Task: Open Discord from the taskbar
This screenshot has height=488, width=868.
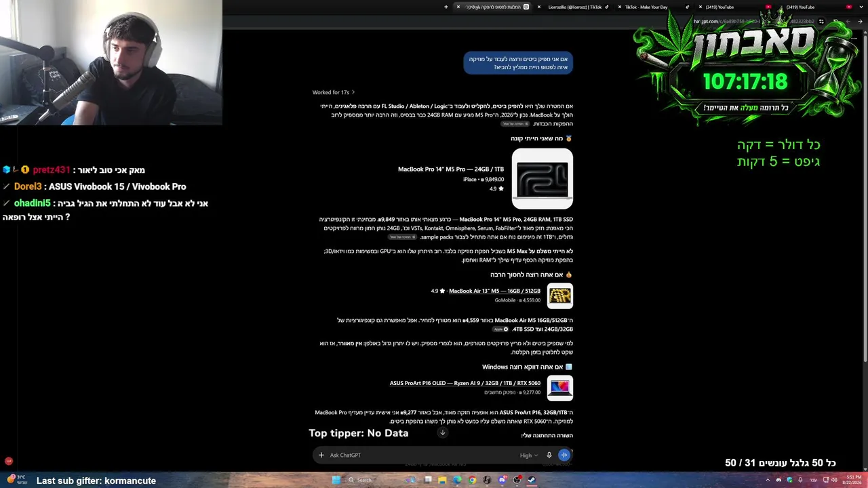Action: (x=502, y=480)
